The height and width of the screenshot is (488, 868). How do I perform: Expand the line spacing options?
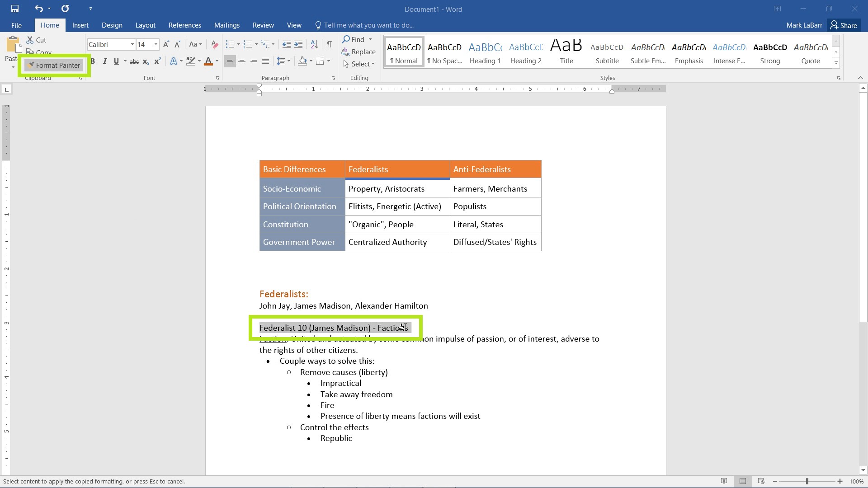coord(288,61)
